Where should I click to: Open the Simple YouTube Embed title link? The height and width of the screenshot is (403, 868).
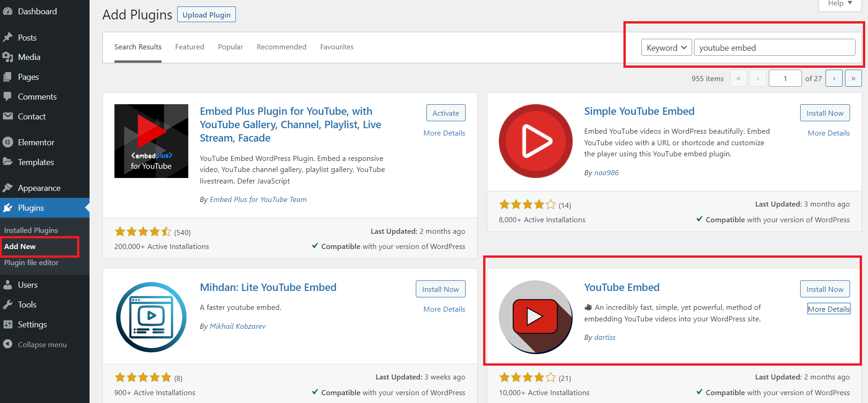(639, 111)
